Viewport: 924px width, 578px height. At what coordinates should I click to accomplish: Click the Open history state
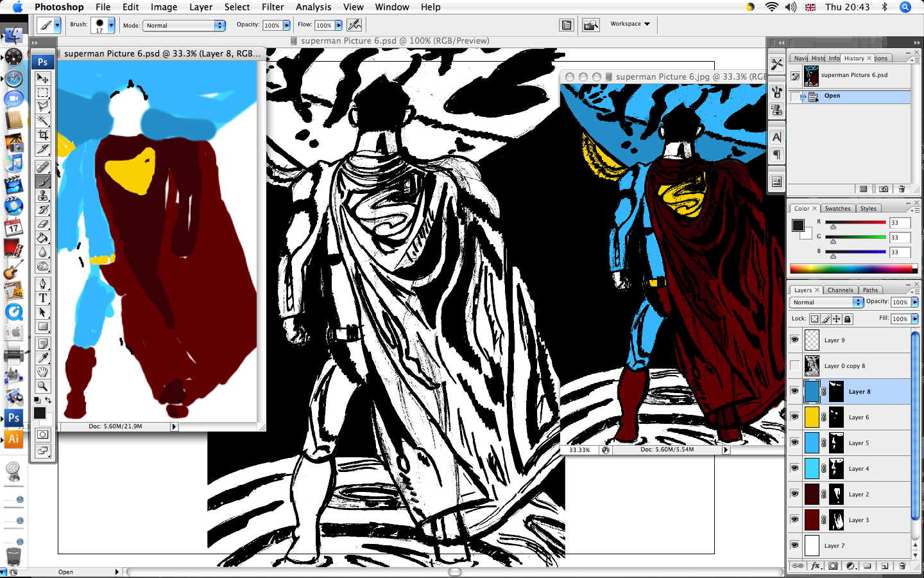click(x=832, y=96)
